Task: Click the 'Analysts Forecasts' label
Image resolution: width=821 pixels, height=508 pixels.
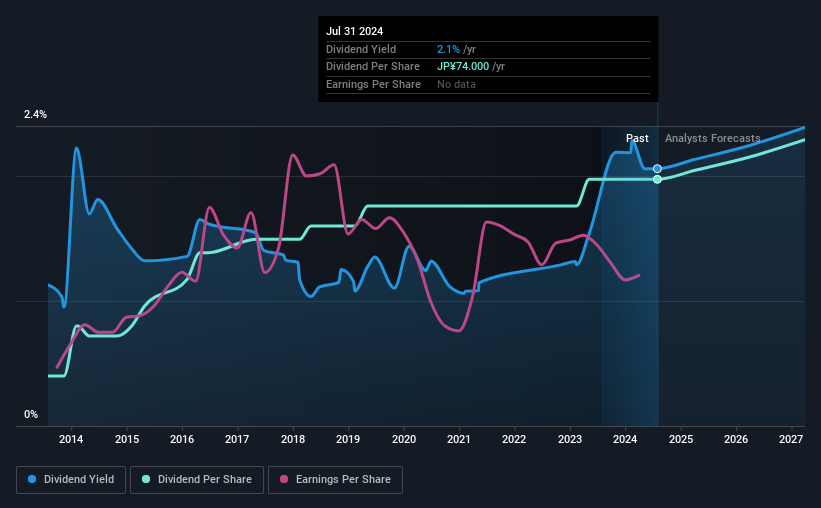Action: tap(713, 138)
